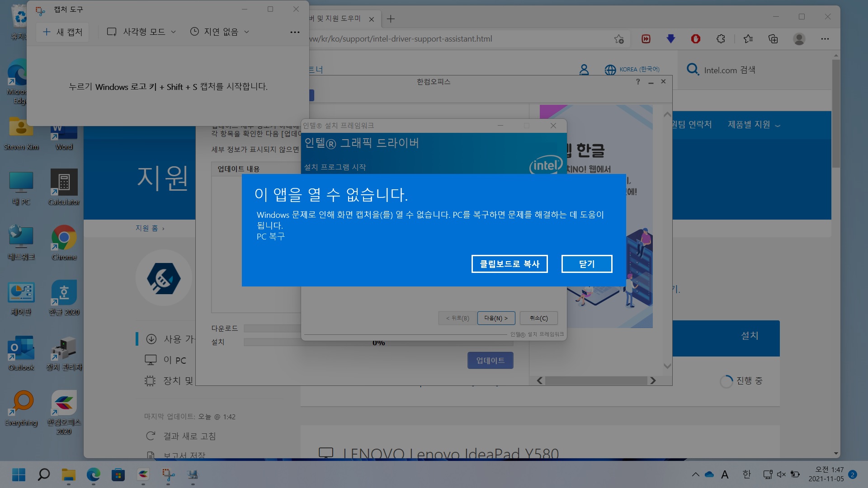Open the clock and date notification area
Screen dimensions: 868x488
point(826,474)
